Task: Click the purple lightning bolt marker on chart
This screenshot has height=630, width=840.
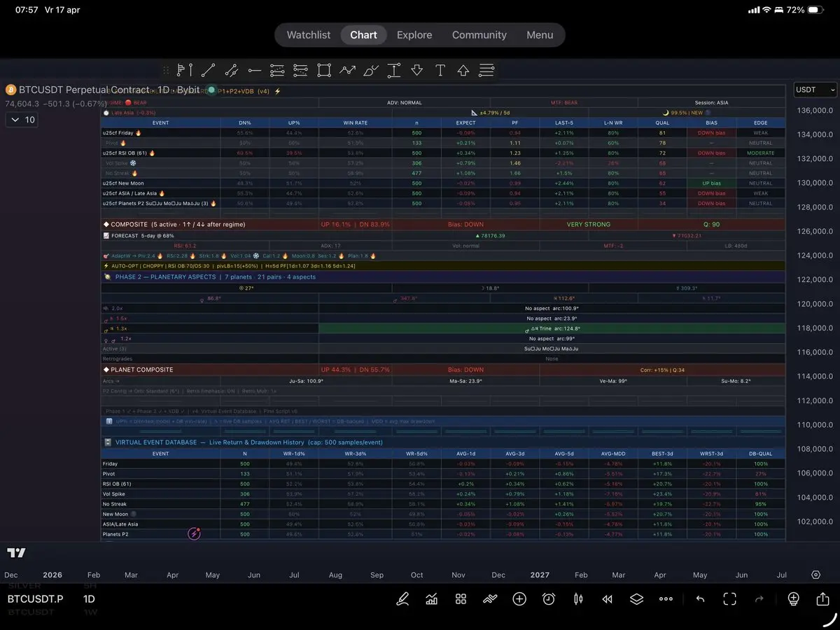Action: point(194,534)
